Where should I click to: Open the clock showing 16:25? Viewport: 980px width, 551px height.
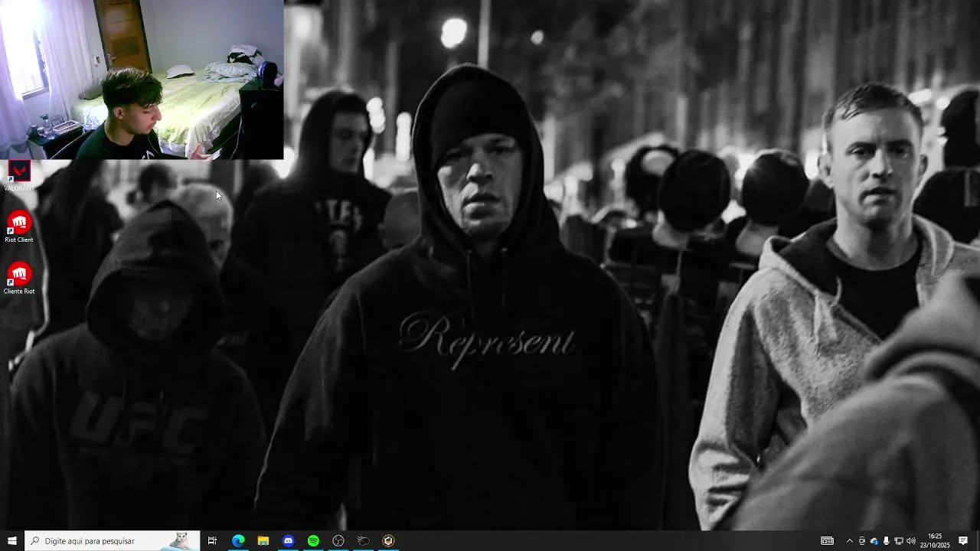[935, 541]
